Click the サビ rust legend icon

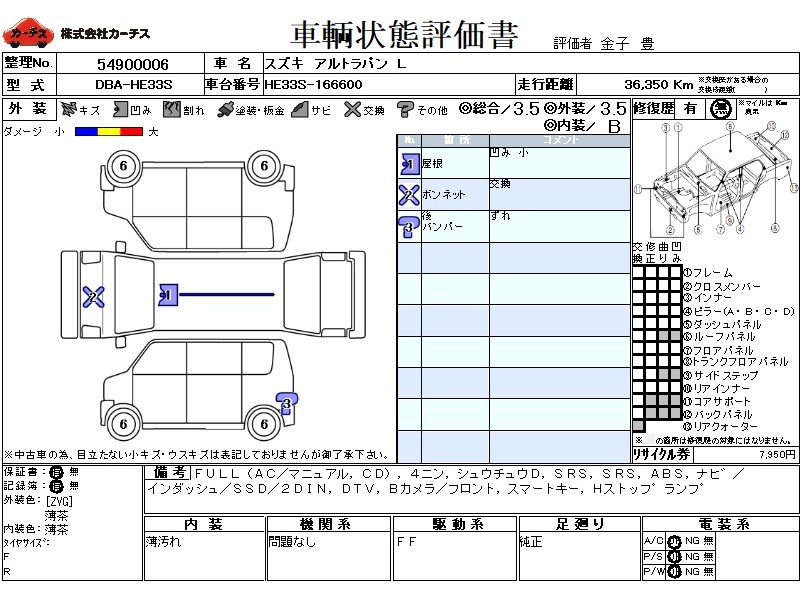pyautogui.click(x=300, y=109)
